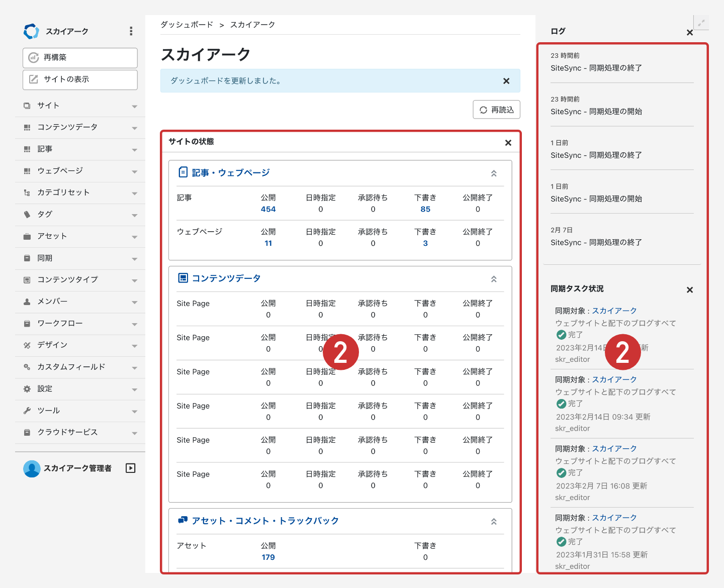
Task: Click the 設定 gear icon
Action: click(x=27, y=389)
